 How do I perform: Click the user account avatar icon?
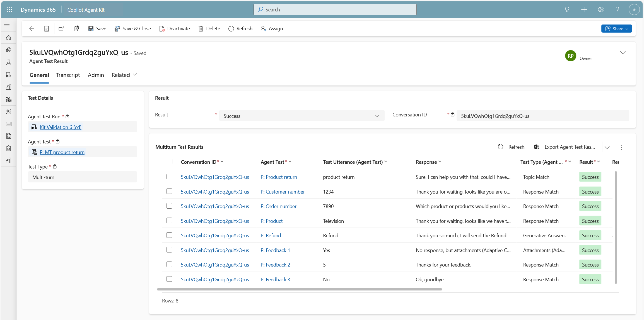[x=634, y=9]
